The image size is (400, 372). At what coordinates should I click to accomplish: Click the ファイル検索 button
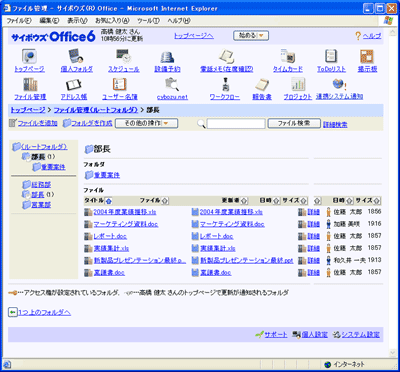pos(294,123)
